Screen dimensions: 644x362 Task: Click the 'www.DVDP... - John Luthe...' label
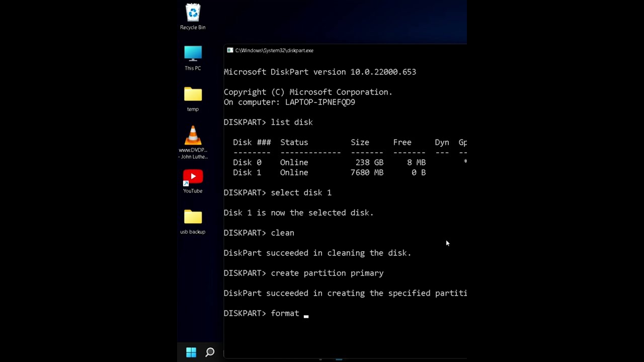coord(193,153)
